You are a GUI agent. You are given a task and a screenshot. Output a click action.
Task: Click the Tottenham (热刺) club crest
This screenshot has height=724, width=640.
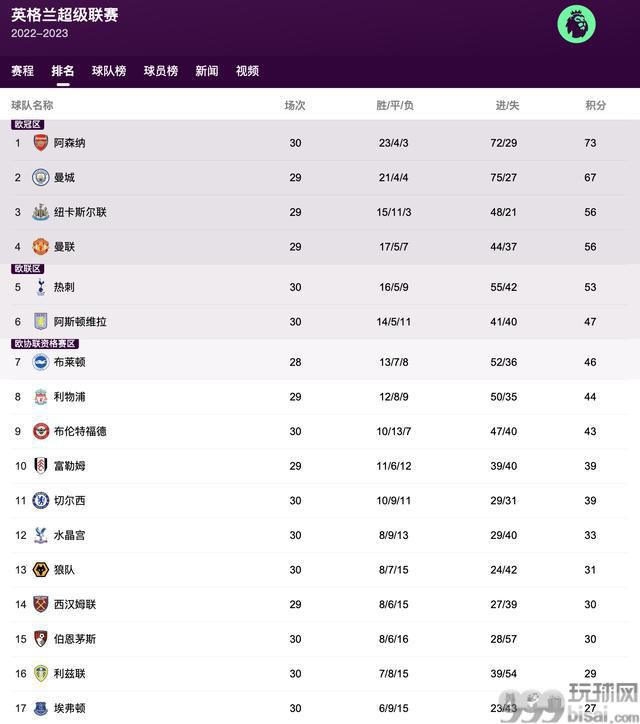click(41, 287)
